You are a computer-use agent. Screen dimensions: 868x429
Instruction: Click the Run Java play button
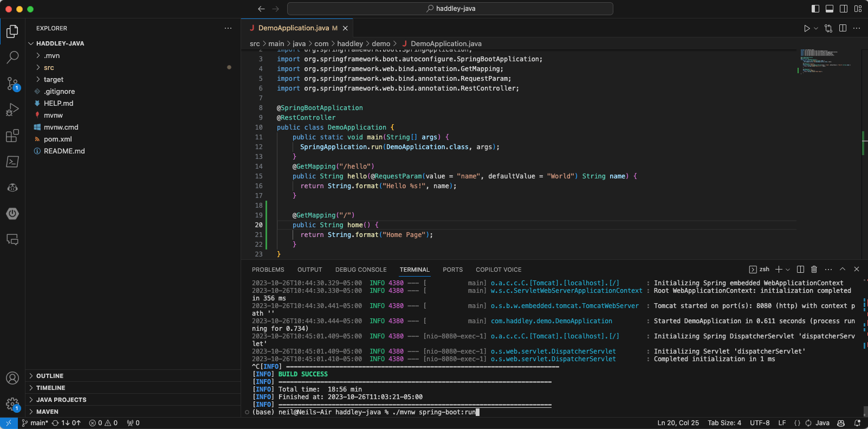point(807,28)
